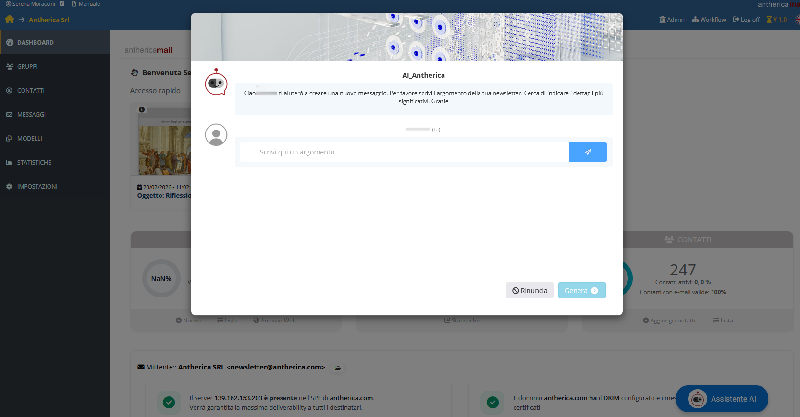Click the green check icon for server IP status

point(168,402)
